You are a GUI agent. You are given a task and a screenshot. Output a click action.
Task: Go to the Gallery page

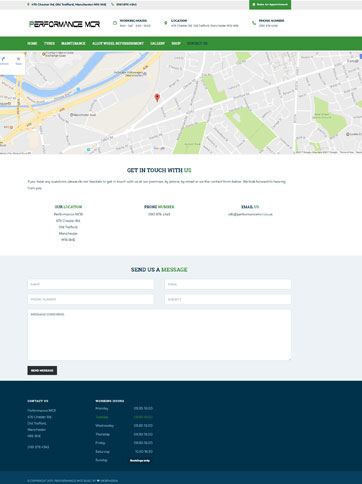pyautogui.click(x=157, y=43)
